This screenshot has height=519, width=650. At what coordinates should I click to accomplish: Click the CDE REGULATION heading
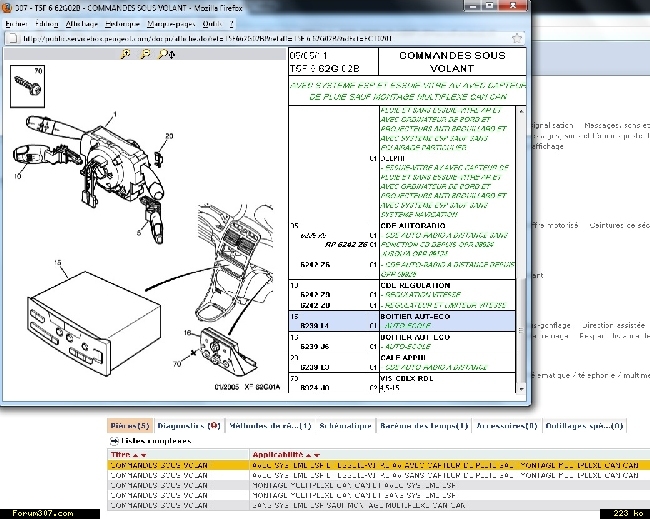point(415,285)
